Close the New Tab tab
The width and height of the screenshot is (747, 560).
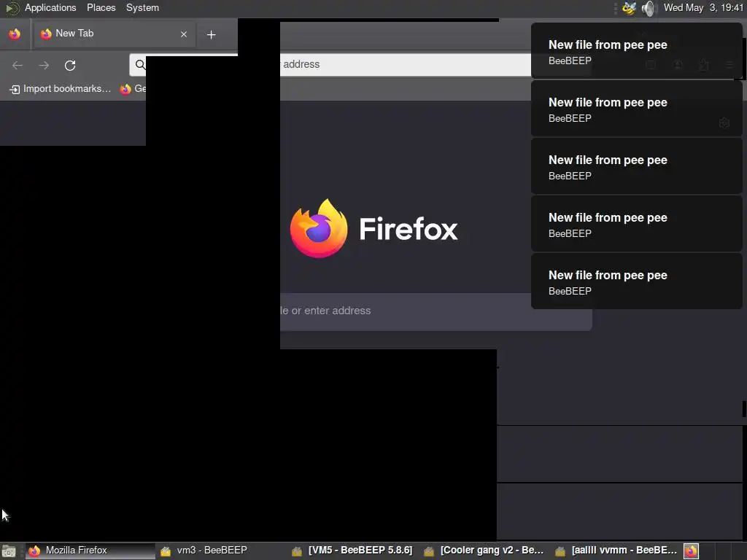(184, 34)
